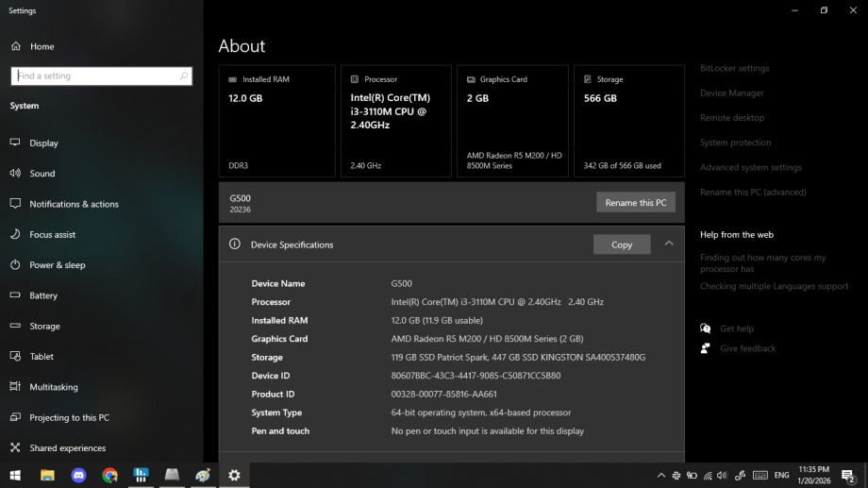Click the Find a setting search box

tap(94, 76)
